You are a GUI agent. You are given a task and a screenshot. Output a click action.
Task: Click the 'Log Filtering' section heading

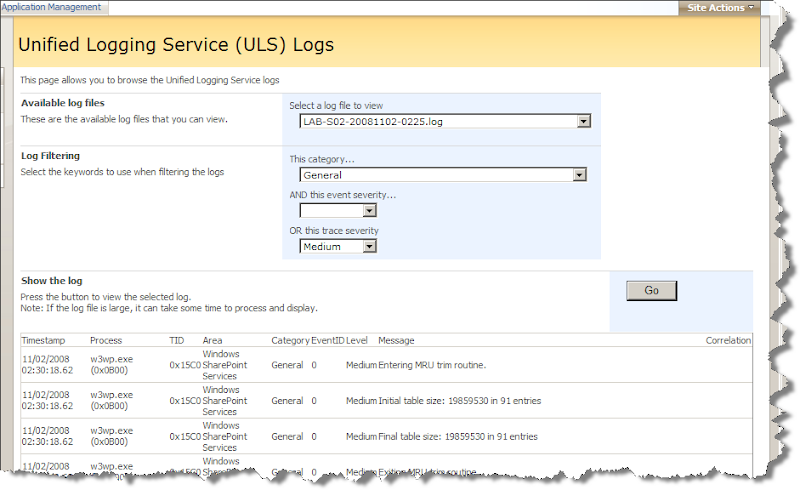tap(51, 156)
